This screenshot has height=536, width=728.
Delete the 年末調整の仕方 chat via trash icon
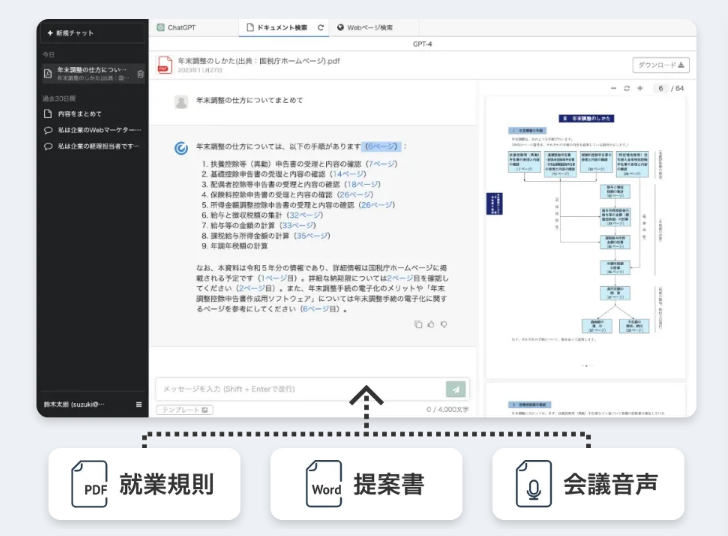pos(140,74)
